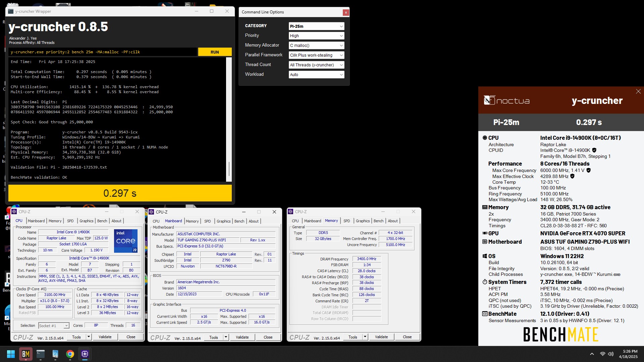The image size is (644, 362).
Task: Click the yellow 0.297 s result bar
Action: pyautogui.click(x=120, y=193)
